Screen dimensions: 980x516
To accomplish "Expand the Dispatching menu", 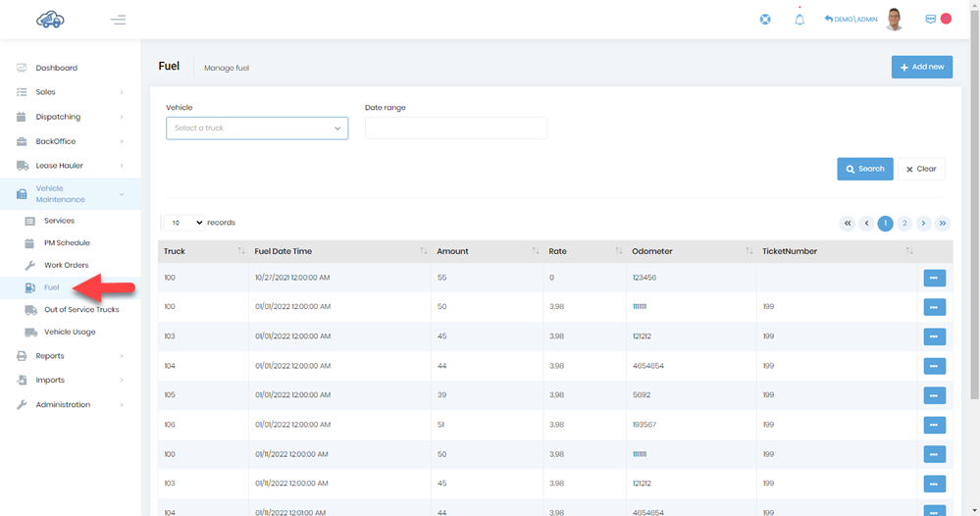I will [x=70, y=117].
